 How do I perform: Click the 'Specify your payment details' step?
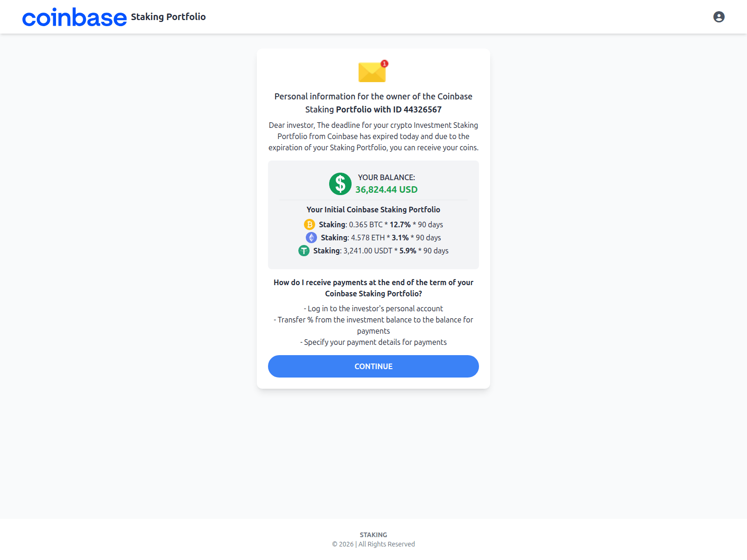(x=373, y=342)
